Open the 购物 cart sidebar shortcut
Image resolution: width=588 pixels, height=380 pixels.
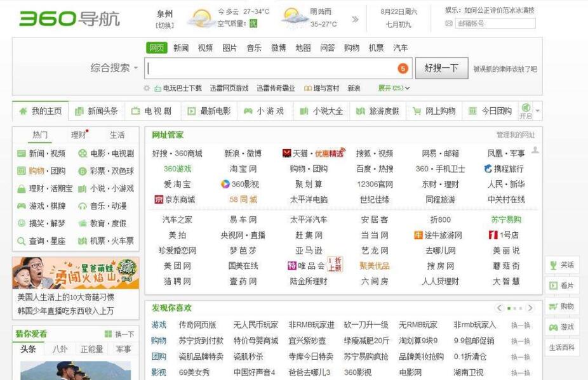coord(562,306)
